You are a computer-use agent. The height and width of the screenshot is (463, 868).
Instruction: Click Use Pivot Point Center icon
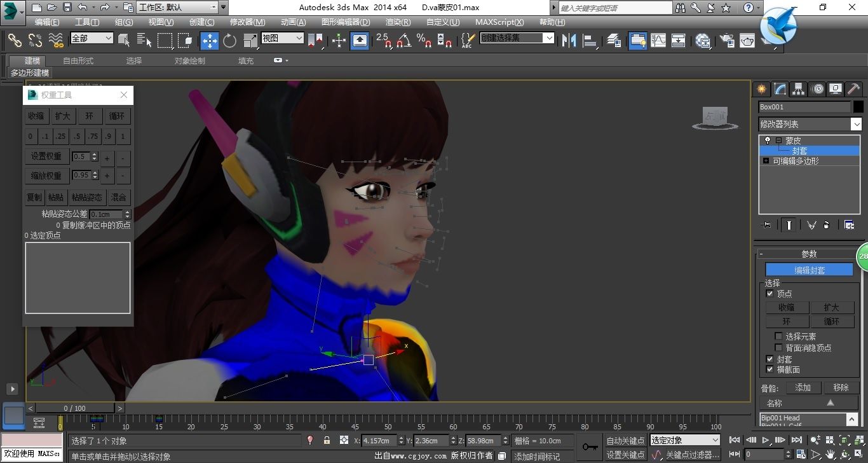pyautogui.click(x=315, y=41)
